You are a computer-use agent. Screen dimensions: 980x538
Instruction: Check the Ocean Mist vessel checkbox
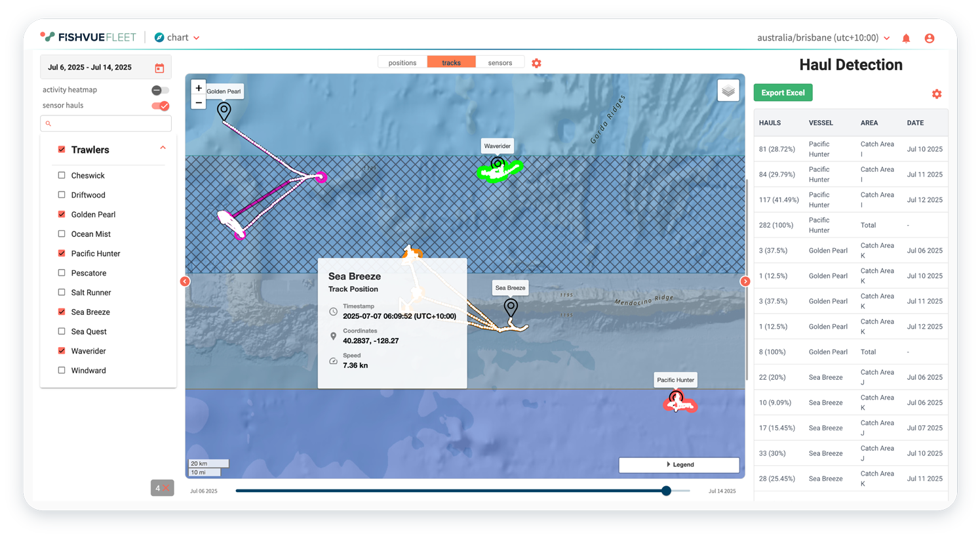coord(62,234)
